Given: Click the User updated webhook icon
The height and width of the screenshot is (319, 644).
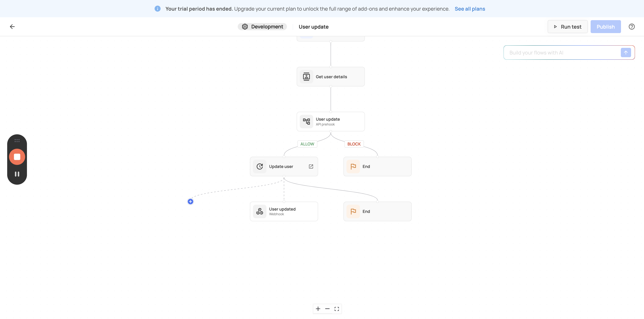Looking at the screenshot, I should click(259, 211).
